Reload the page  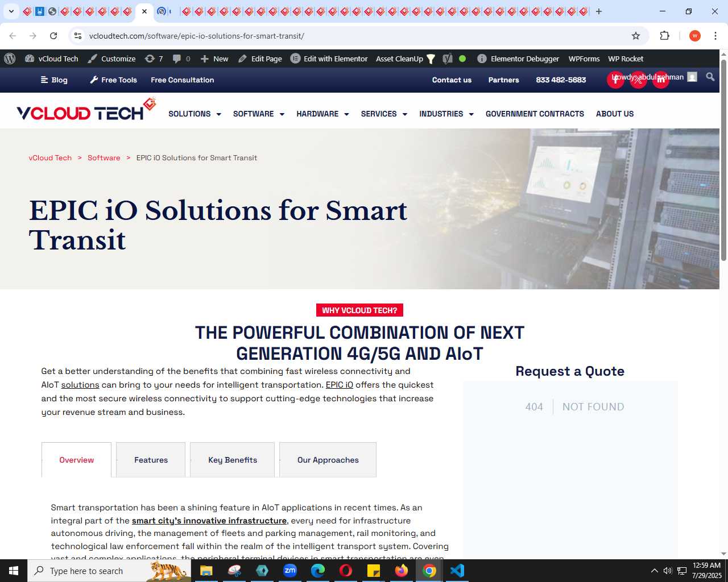(53, 36)
